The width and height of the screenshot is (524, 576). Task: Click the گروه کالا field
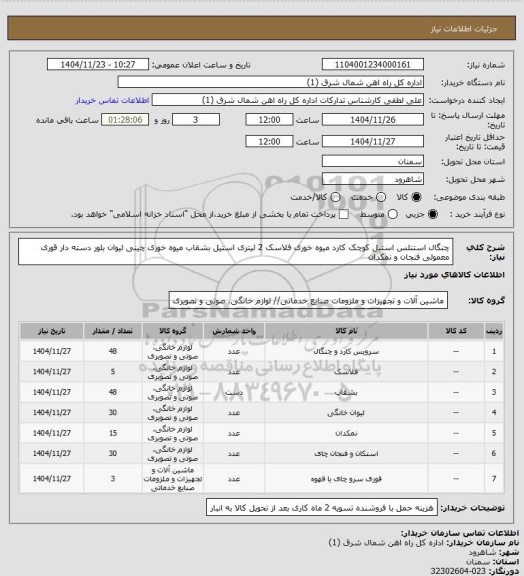[308, 301]
